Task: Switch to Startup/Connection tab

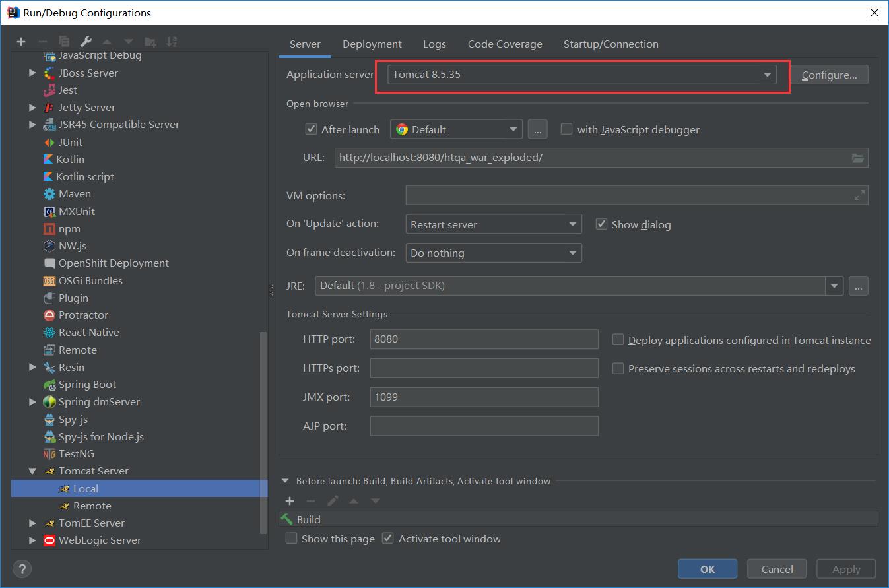Action: coord(610,44)
